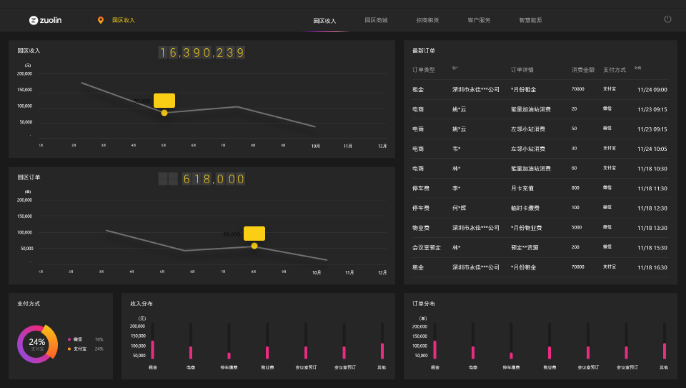The image size is (686, 388).
Task: Click the 订单类型 column header
Action: click(424, 70)
